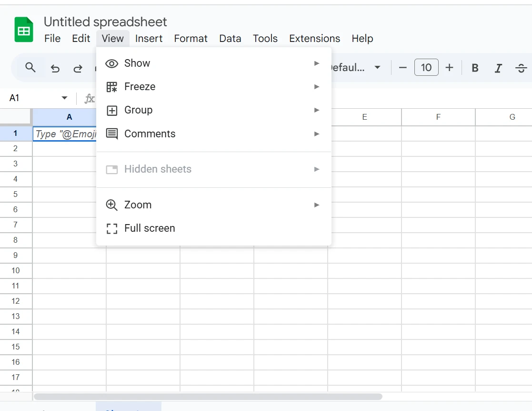Screen dimensions: 532x411
Task: Click the font size field showing 10
Action: (426, 68)
